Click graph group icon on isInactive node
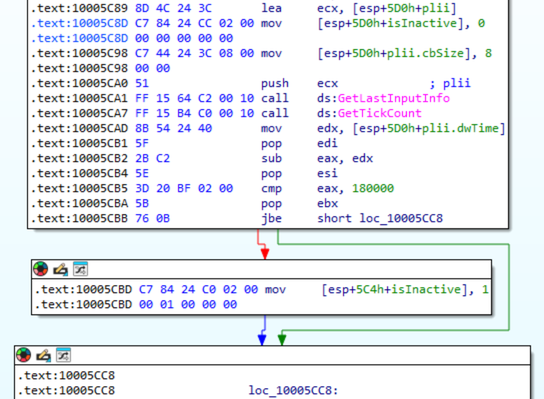This screenshot has height=399, width=544. click(x=80, y=269)
